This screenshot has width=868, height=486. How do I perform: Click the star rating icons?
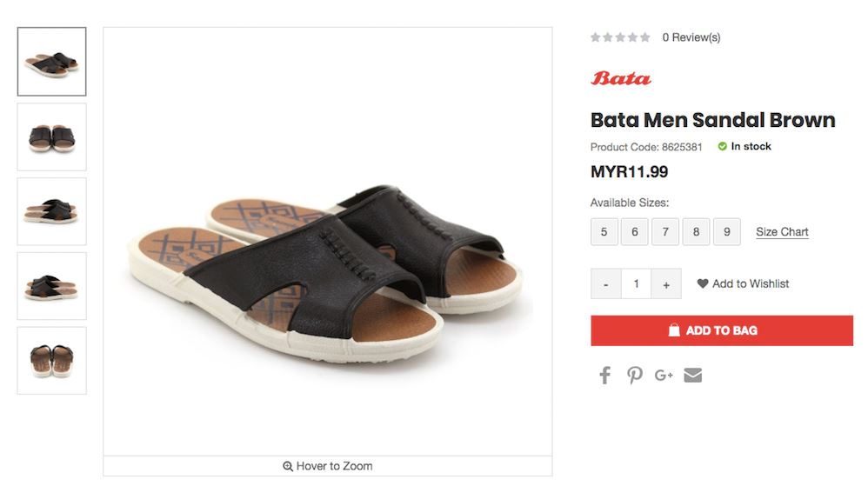pos(620,37)
